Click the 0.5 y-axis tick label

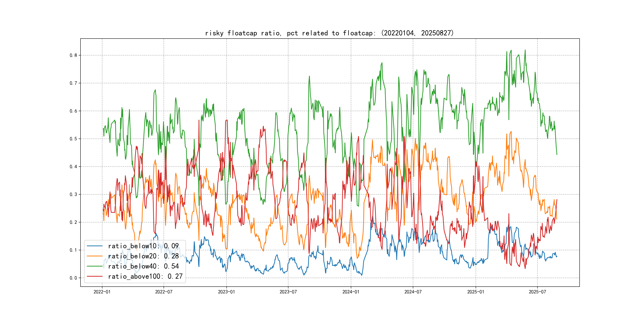73,139
